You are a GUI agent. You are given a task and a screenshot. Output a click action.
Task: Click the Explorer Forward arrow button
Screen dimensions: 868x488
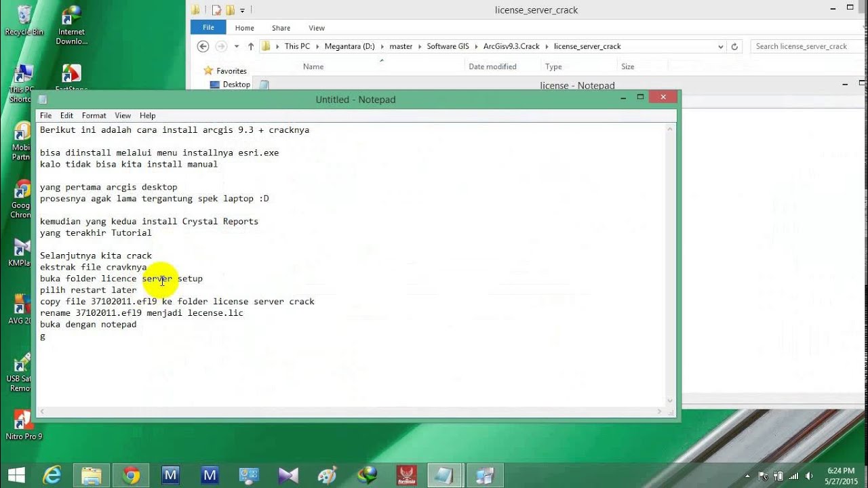click(221, 46)
